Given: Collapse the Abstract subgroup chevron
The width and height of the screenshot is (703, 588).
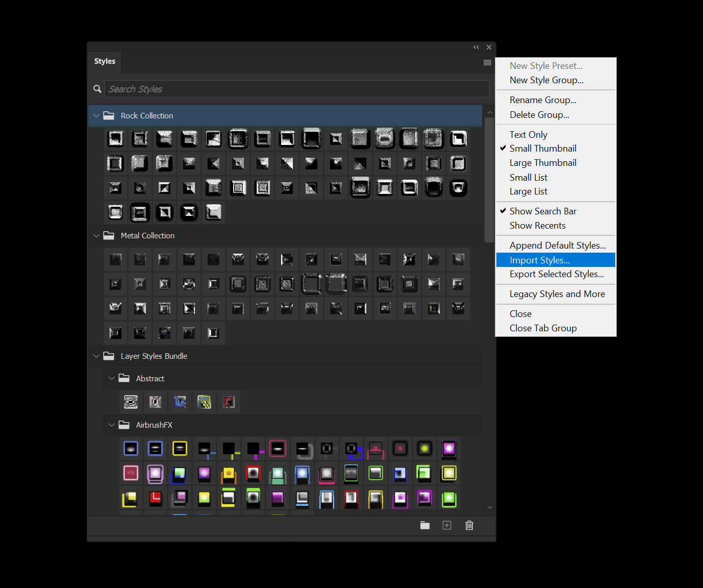Looking at the screenshot, I should click(x=111, y=379).
